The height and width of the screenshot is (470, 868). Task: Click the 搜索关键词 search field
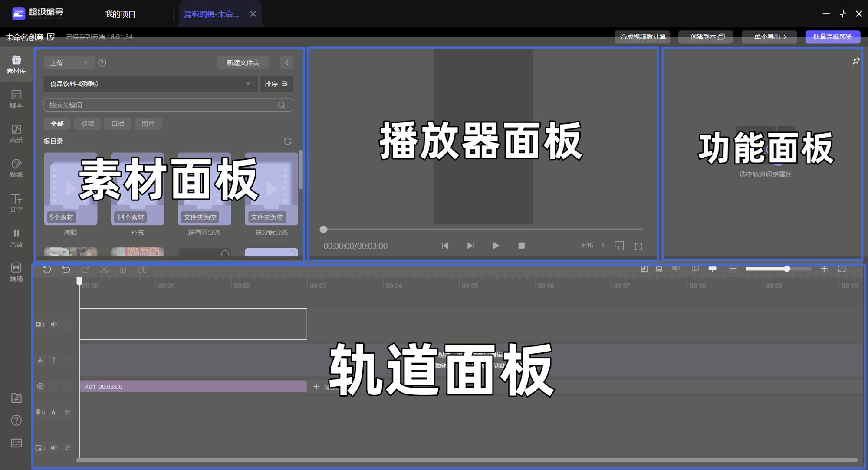pyautogui.click(x=161, y=105)
